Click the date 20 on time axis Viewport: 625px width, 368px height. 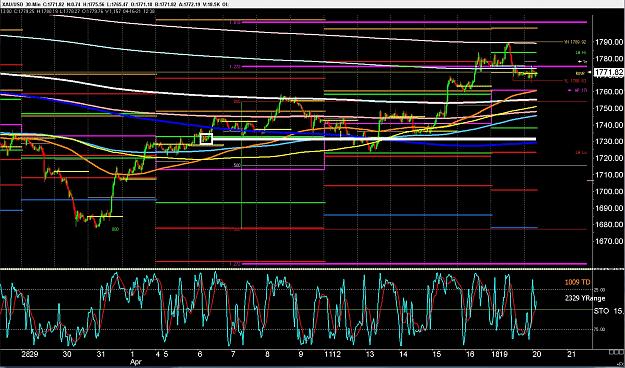(x=537, y=354)
